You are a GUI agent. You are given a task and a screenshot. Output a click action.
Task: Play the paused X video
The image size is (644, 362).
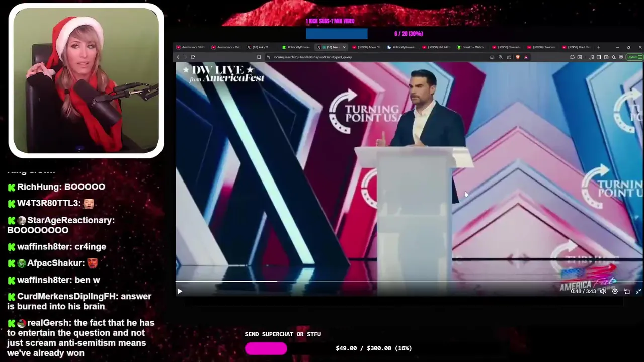(180, 291)
